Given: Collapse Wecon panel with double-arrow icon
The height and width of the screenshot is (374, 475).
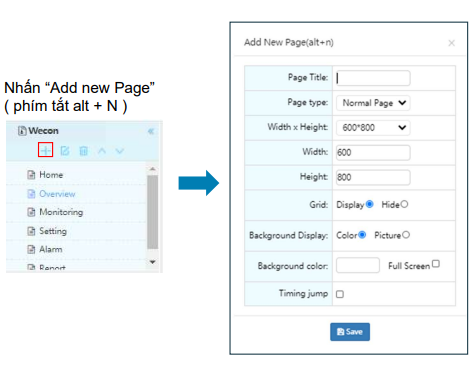Looking at the screenshot, I should click(151, 131).
